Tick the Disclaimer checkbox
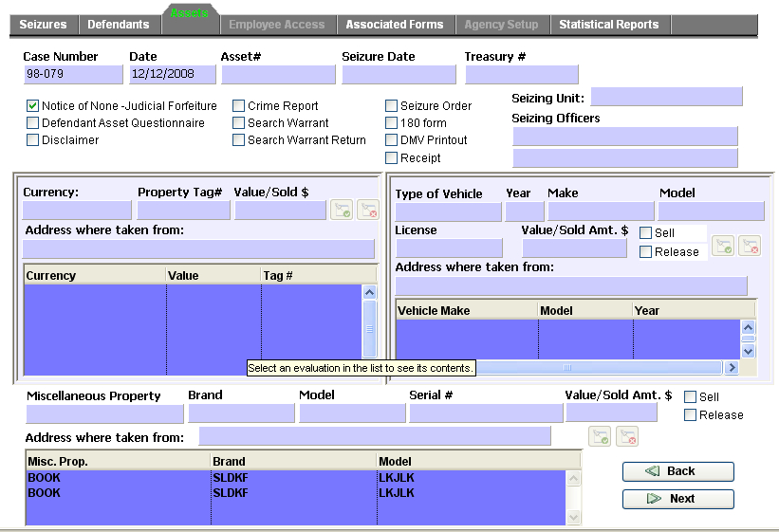This screenshot has height=532, width=779. coord(33,140)
